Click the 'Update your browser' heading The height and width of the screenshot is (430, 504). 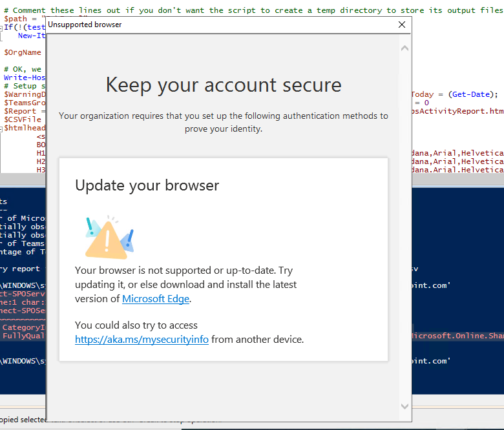(x=147, y=185)
